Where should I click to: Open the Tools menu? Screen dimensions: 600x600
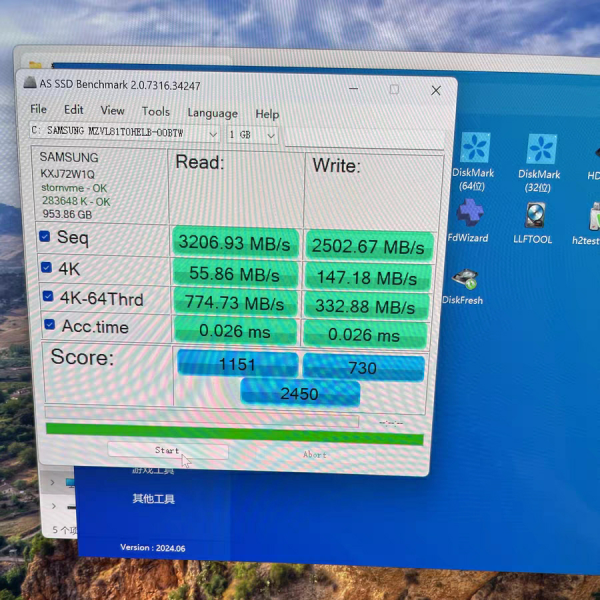click(x=155, y=112)
